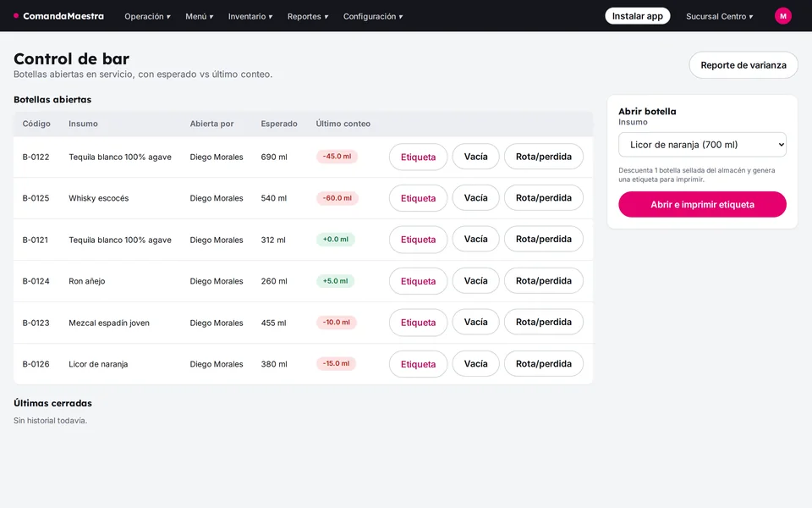Open Reporte de varianza
812x508 pixels.
(743, 65)
